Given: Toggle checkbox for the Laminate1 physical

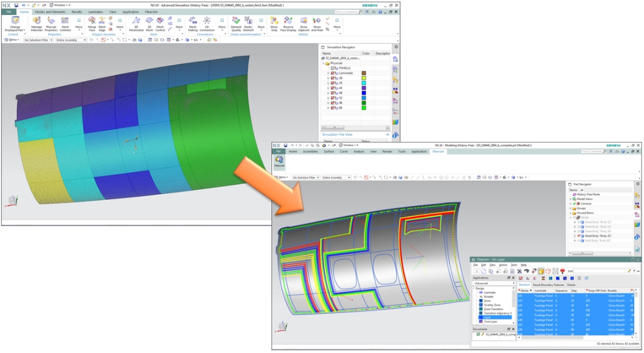Looking at the screenshot, I should pos(333,73).
